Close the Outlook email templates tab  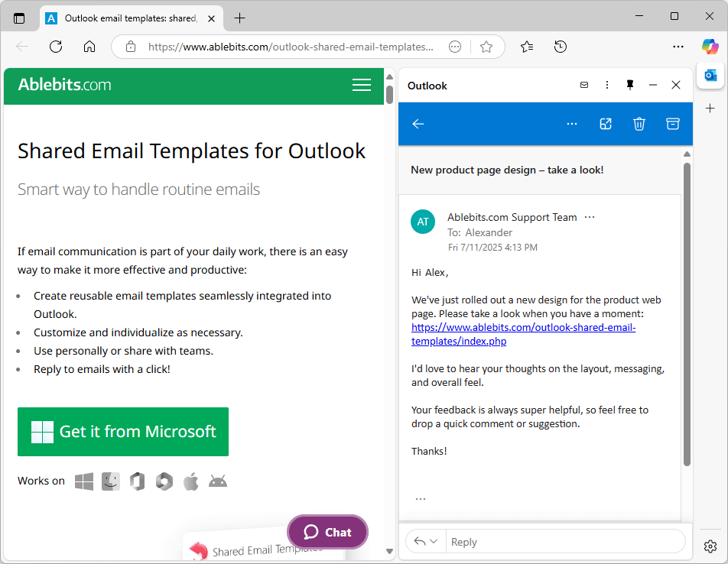coord(211,18)
